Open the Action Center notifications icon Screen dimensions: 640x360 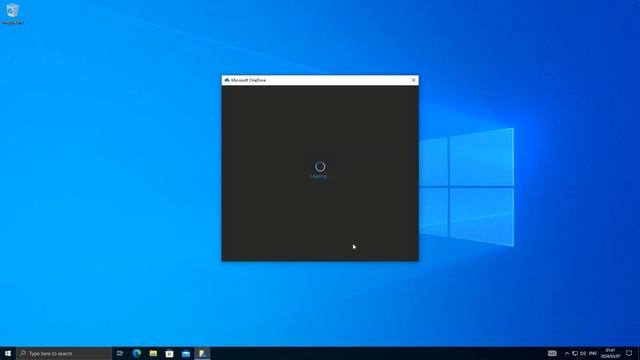(629, 353)
